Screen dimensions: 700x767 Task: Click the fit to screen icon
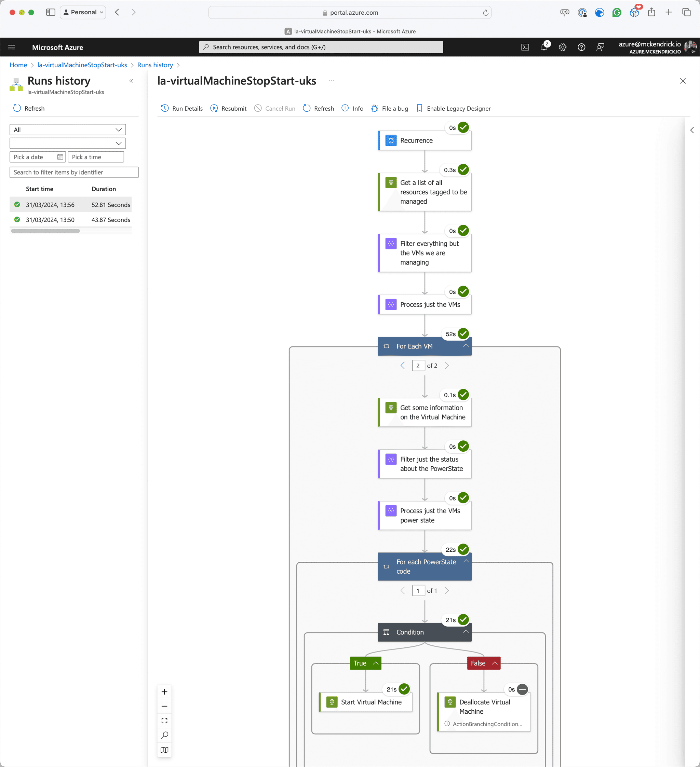point(164,721)
